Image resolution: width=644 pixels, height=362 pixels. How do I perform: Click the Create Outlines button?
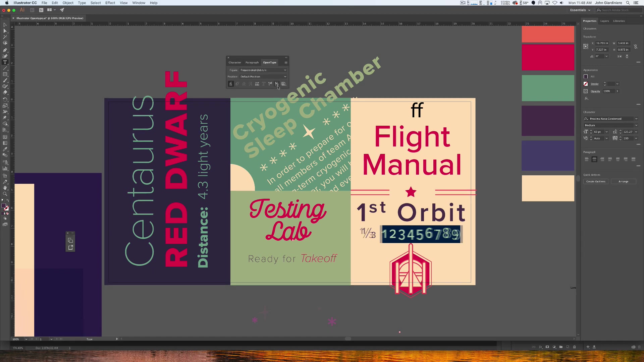[x=596, y=181]
